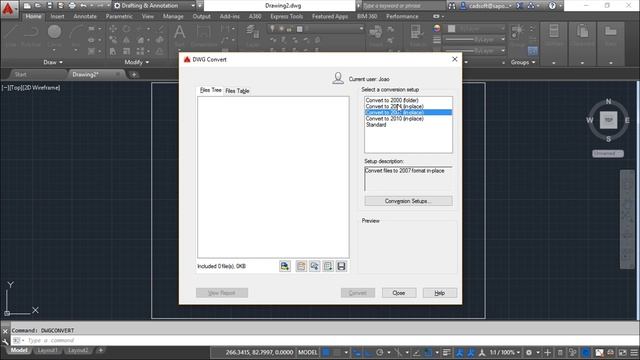Click the New List icon in DWG Convert
This screenshot has height=360, width=640.
(301, 266)
